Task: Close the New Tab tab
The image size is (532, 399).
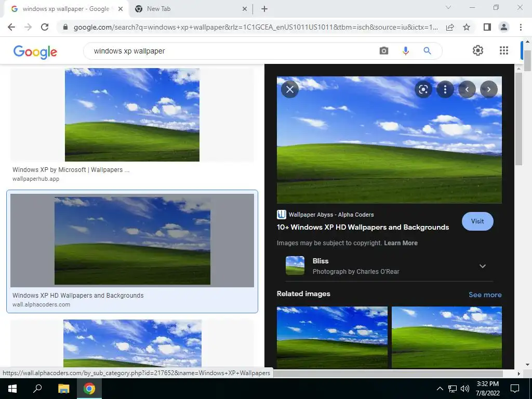Action: pyautogui.click(x=245, y=9)
